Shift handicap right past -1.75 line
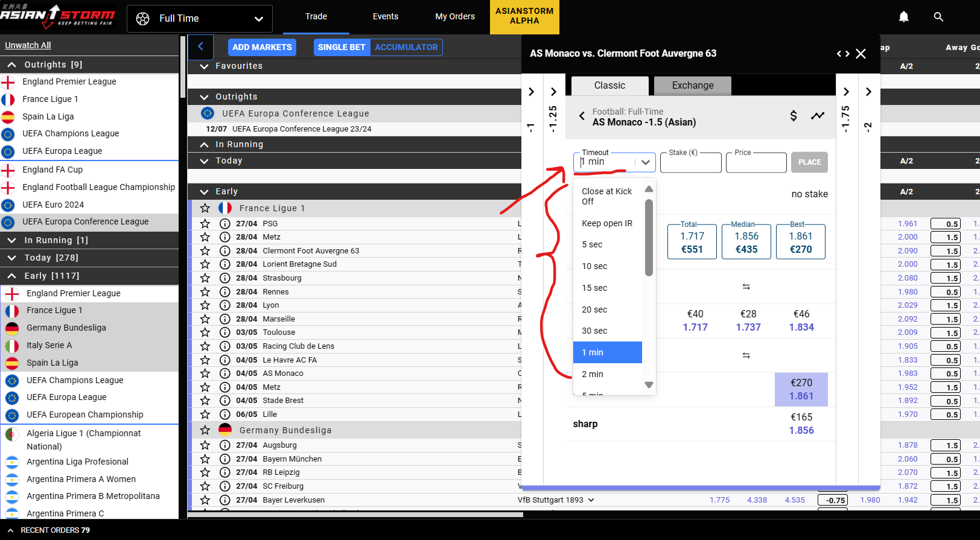 (x=846, y=92)
